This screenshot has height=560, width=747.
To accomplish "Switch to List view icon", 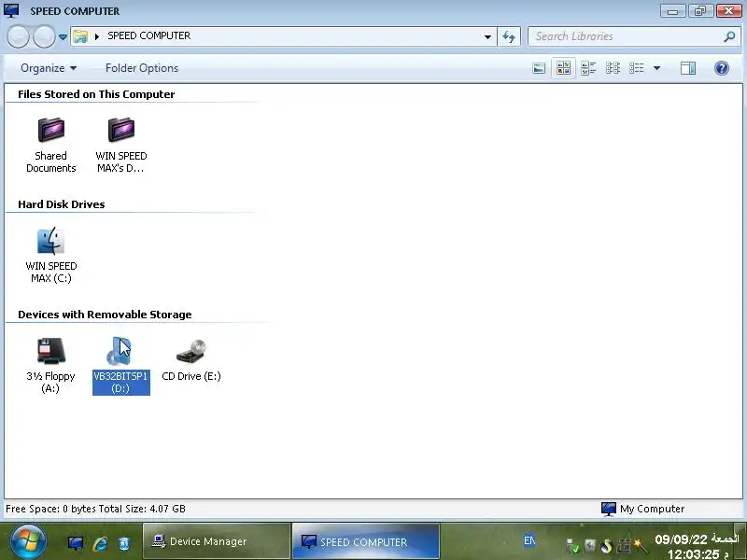I will (x=637, y=68).
